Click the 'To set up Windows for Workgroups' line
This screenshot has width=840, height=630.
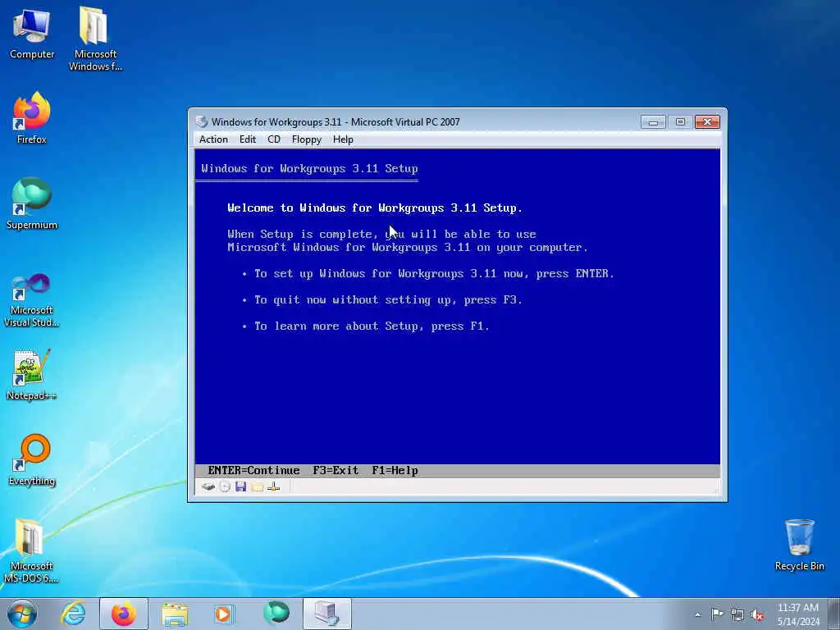tap(434, 274)
